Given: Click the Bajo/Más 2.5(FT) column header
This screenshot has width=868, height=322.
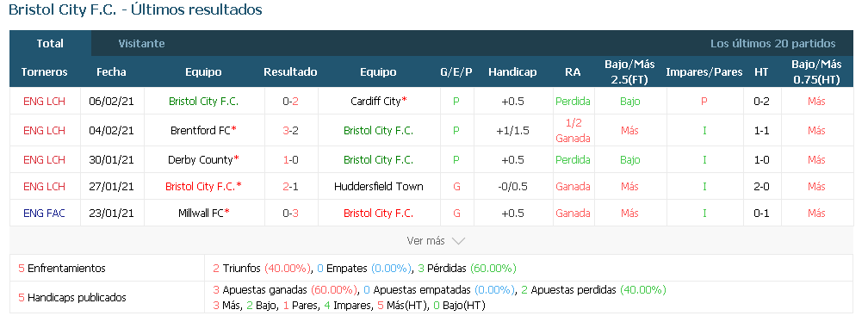Looking at the screenshot, I should [629, 72].
